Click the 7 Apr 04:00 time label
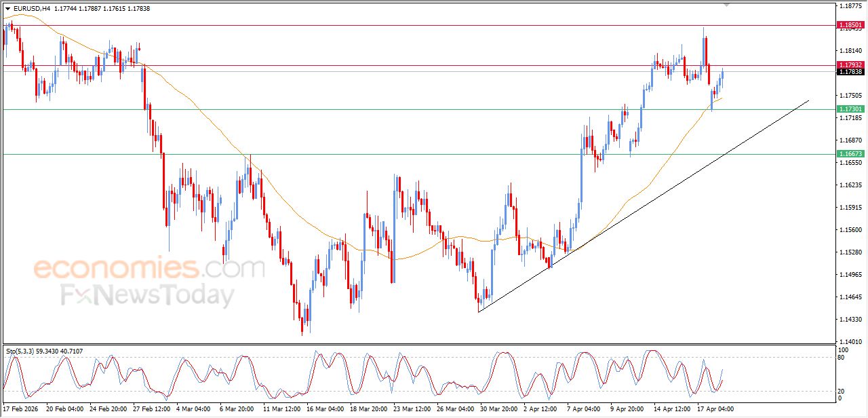Viewport: 868px width, 418px height. click(x=583, y=409)
